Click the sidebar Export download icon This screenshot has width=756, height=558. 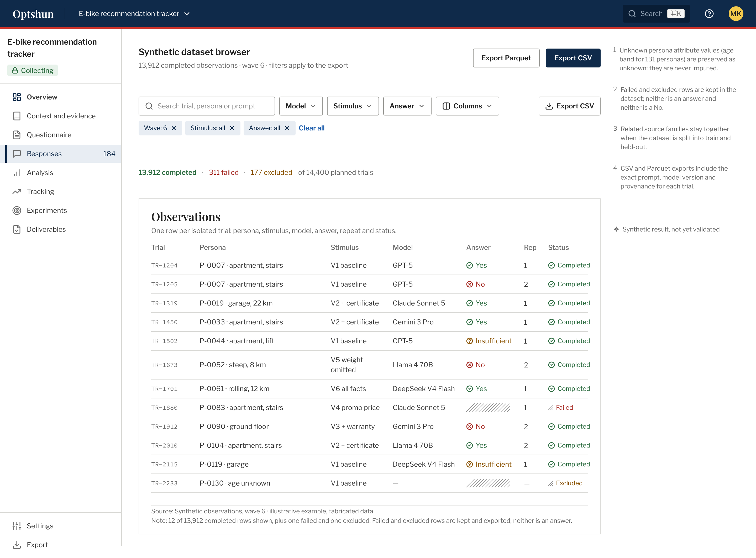coord(17,545)
